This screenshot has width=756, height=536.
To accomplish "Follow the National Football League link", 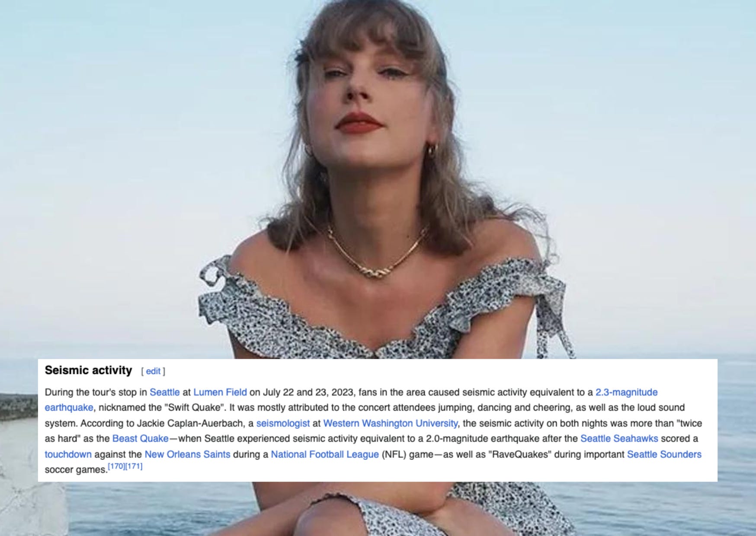I will point(325,454).
